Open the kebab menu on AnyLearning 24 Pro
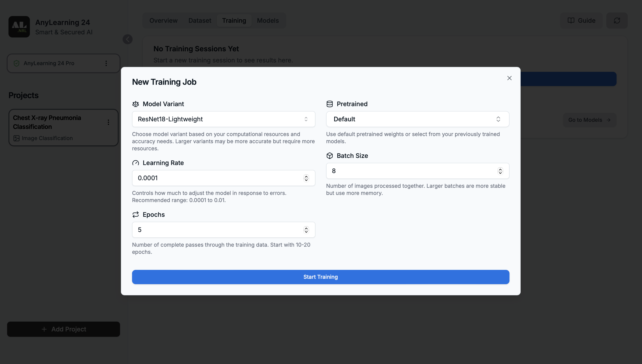Image resolution: width=642 pixels, height=364 pixels. [x=106, y=63]
